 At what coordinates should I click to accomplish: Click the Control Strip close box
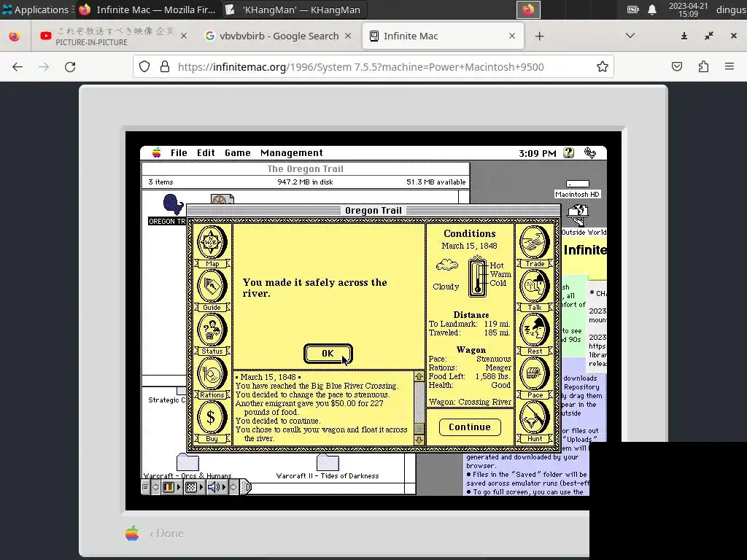[x=146, y=487]
